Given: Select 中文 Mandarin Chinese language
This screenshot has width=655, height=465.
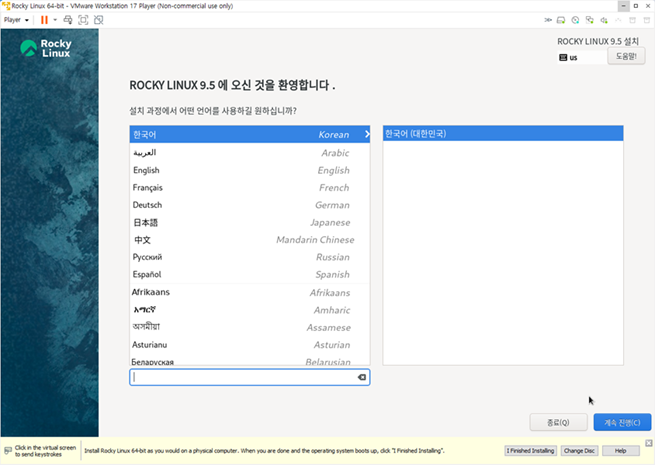Looking at the screenshot, I should click(x=250, y=240).
